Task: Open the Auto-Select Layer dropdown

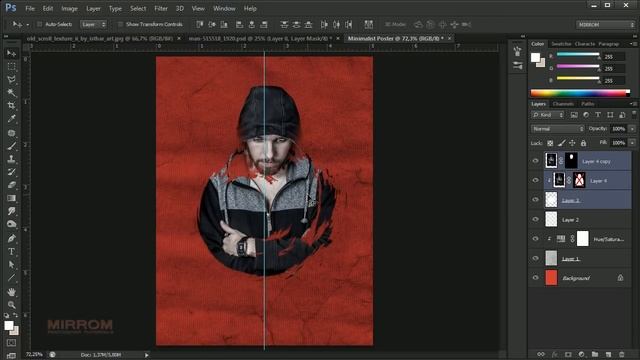Action: (93, 24)
